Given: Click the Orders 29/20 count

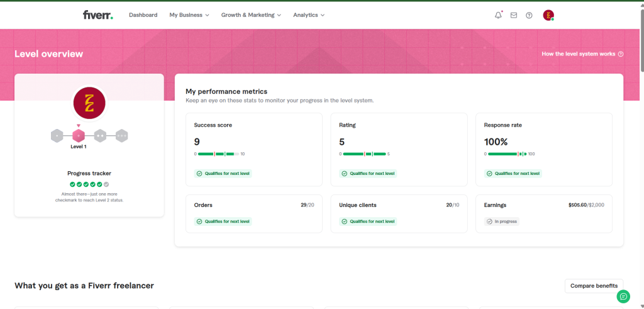Looking at the screenshot, I should click(x=307, y=205).
